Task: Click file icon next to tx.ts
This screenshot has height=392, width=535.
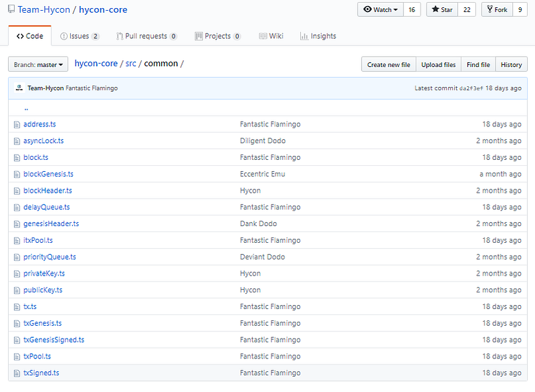Action: (17, 306)
